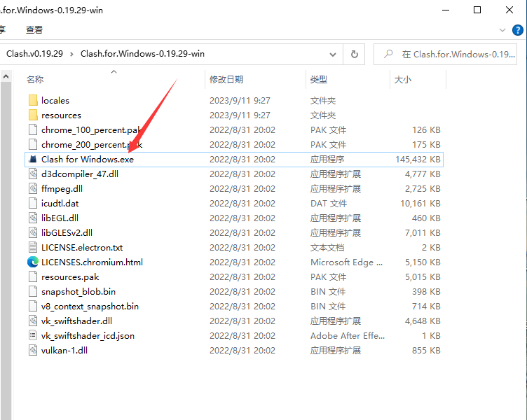This screenshot has height=420, width=527.
Task: Sort files by the 名称 column
Action: click(35, 80)
